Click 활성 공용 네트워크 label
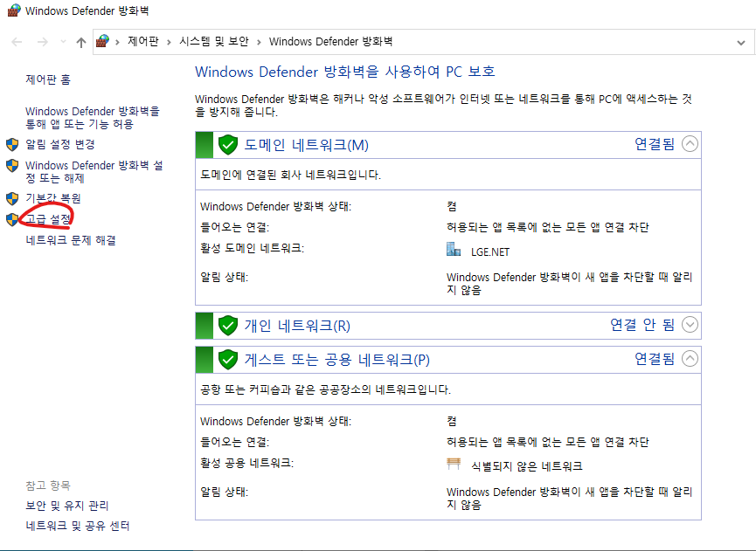Viewport: 756px width, 551px height. tap(246, 464)
